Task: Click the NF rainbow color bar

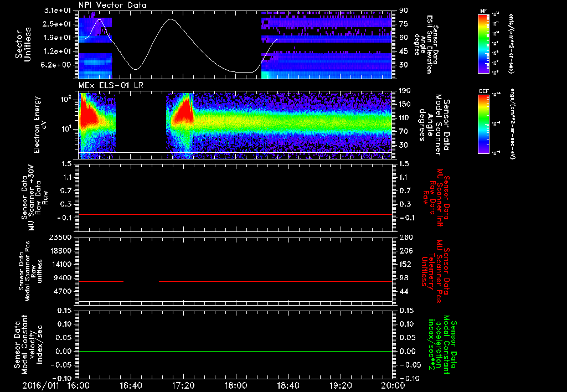Action: coord(484,43)
